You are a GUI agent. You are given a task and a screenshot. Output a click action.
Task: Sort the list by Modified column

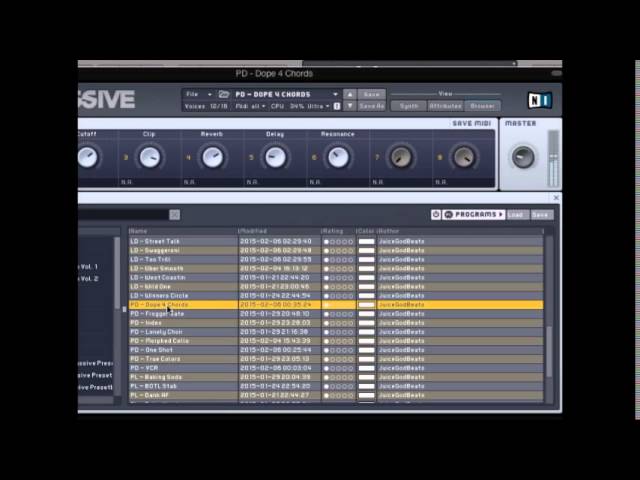pos(280,231)
